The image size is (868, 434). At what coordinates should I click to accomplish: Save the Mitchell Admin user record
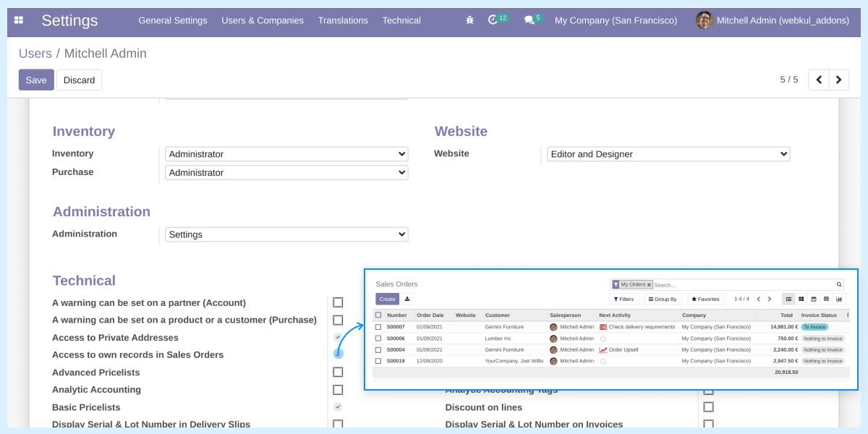click(x=35, y=80)
